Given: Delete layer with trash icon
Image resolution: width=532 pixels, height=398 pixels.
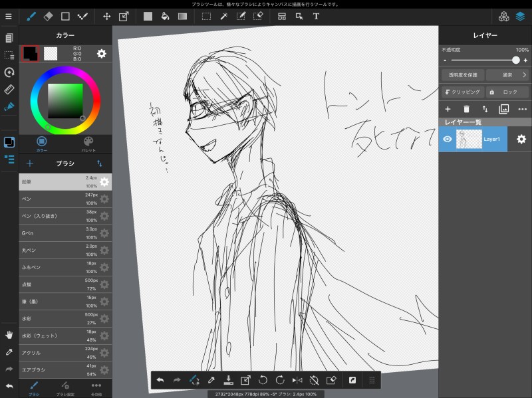Looking at the screenshot, I should click(x=467, y=109).
